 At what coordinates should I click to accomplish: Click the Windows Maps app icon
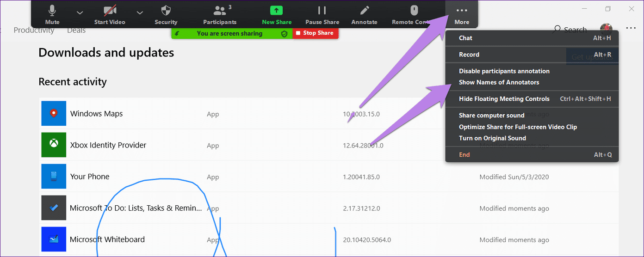[x=54, y=113]
